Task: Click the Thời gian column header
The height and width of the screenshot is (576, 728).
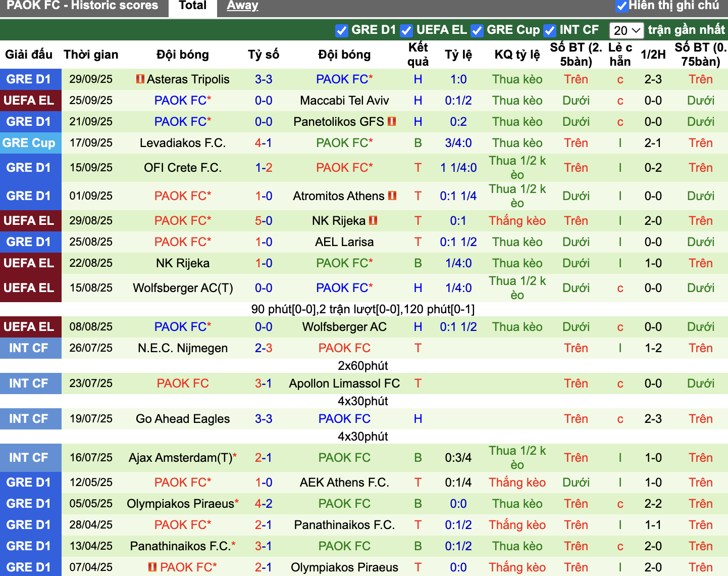Action: coord(91,55)
